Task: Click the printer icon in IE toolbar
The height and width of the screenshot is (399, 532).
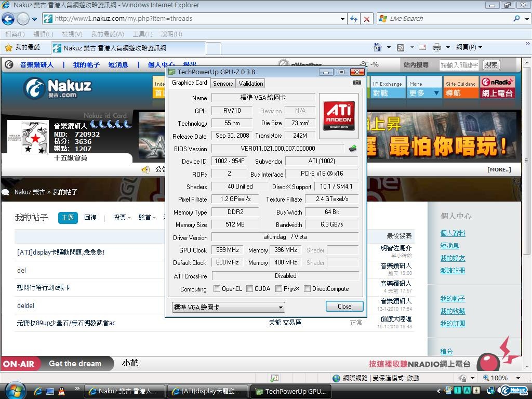Action: pos(436,47)
